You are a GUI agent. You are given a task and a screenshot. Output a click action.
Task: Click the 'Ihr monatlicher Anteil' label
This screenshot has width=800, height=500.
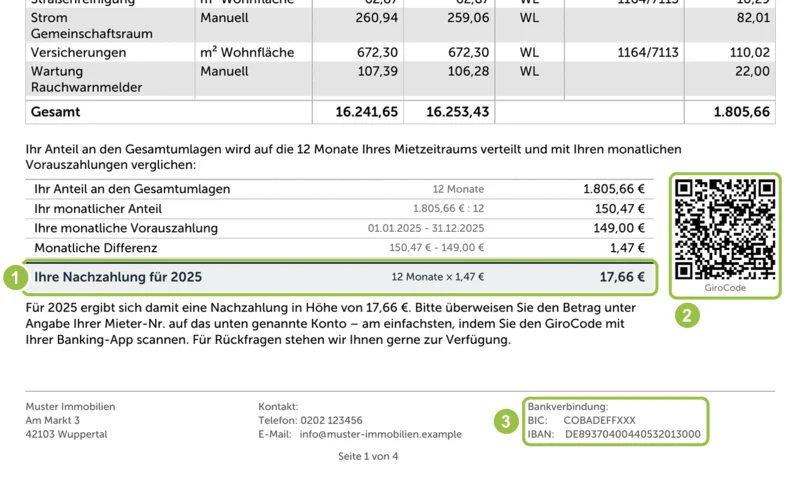[x=98, y=209]
